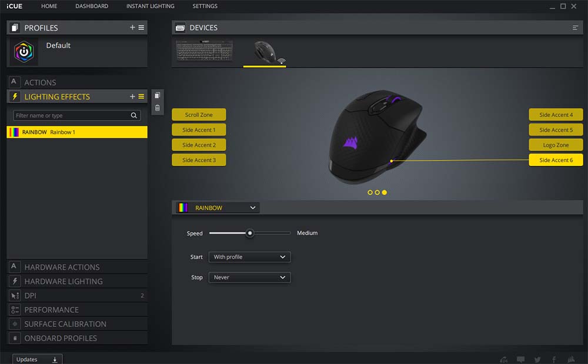Screen dimensions: 588x364
Task: Add a new lighting effect
Action: (132, 96)
